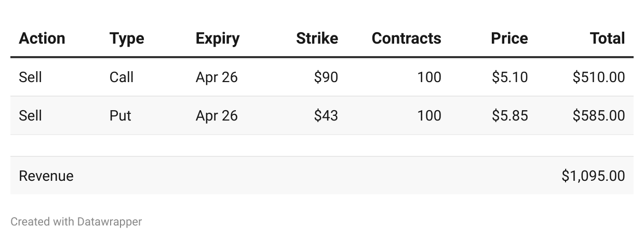Select the $1,095.00 revenue total
The width and height of the screenshot is (644, 239).
pos(593,176)
